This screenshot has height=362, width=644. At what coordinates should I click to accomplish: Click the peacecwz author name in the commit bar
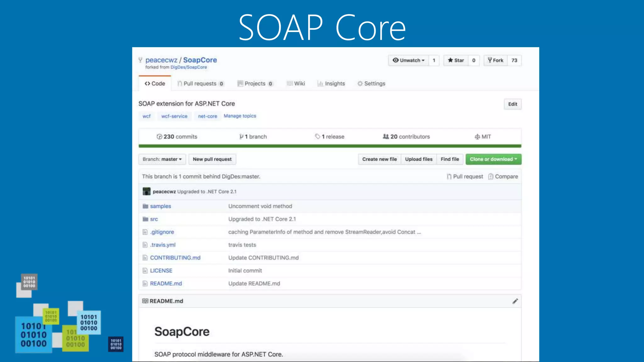pyautogui.click(x=164, y=192)
